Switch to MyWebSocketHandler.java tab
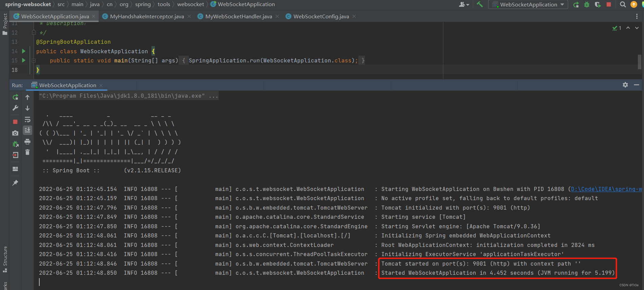The image size is (644, 290). coord(238,16)
